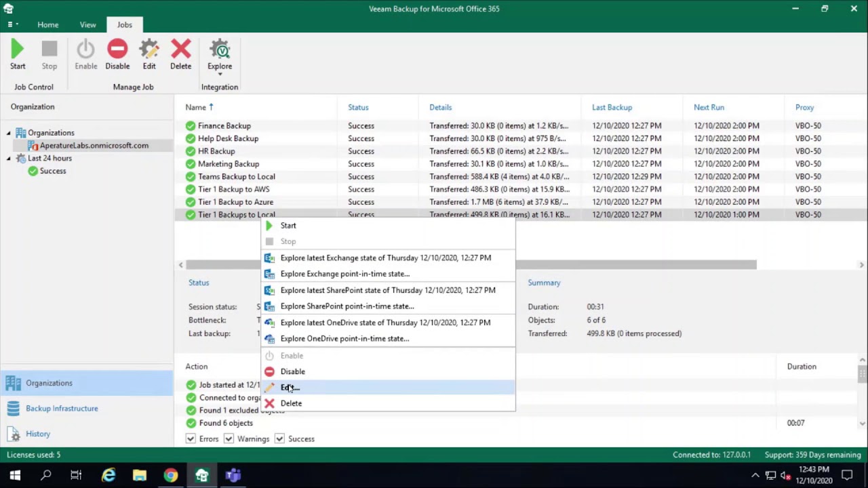Click Finance Backup success status icon
The width and height of the screenshot is (868, 488).
[x=191, y=126]
